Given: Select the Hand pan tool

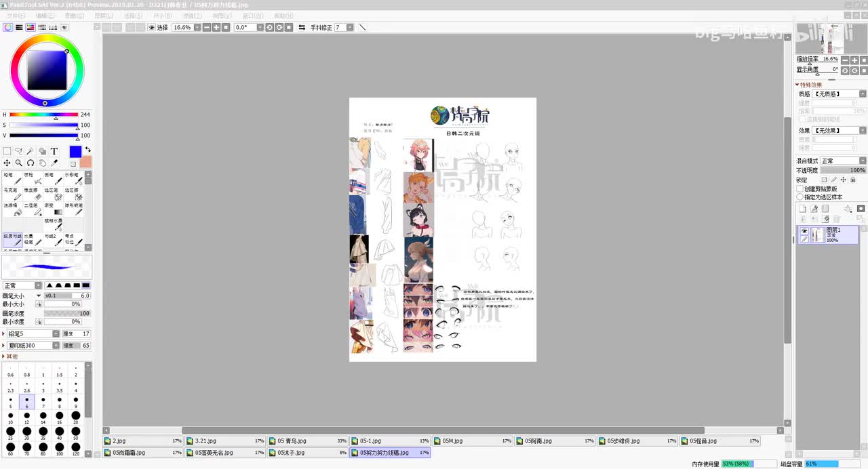Looking at the screenshot, I should [42, 163].
